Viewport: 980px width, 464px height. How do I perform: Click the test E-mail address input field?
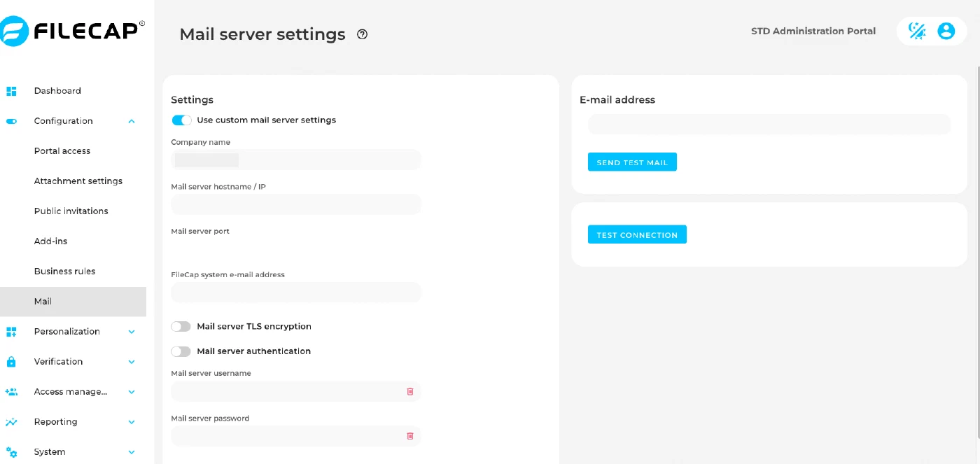point(769,125)
